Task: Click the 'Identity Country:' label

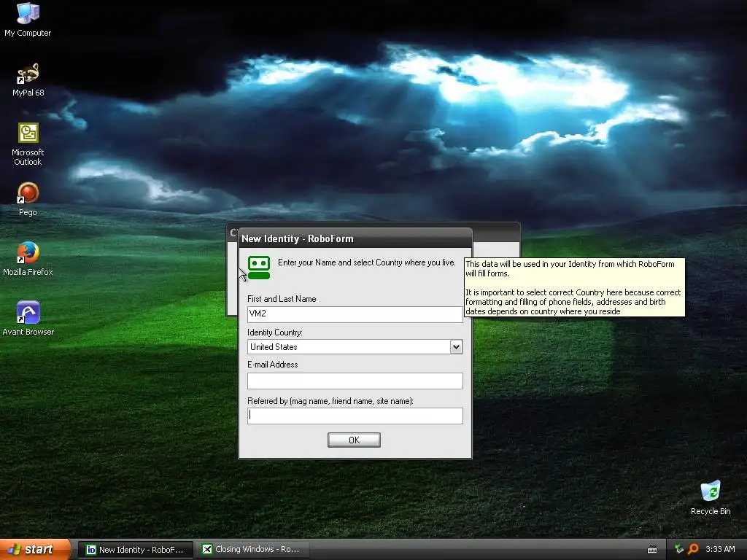Action: tap(275, 332)
